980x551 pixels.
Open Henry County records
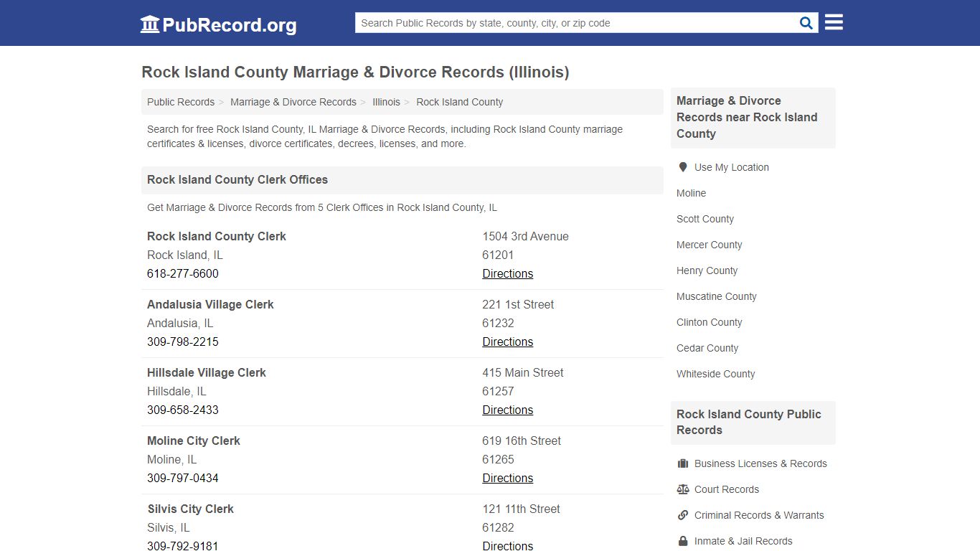pos(707,270)
